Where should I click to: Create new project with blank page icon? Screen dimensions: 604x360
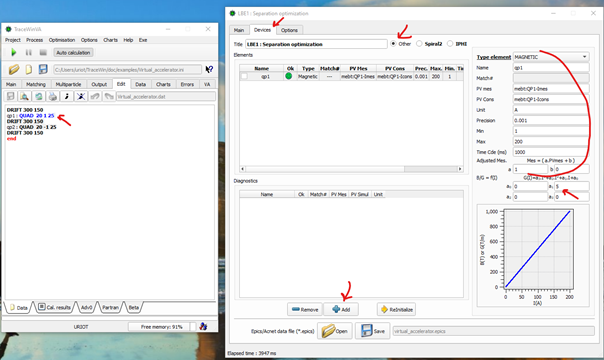coord(29,69)
